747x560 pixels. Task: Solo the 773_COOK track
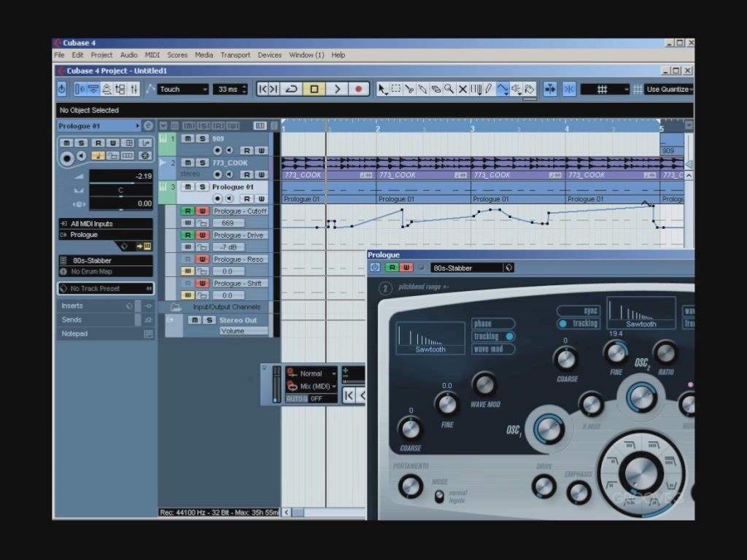coord(203,163)
